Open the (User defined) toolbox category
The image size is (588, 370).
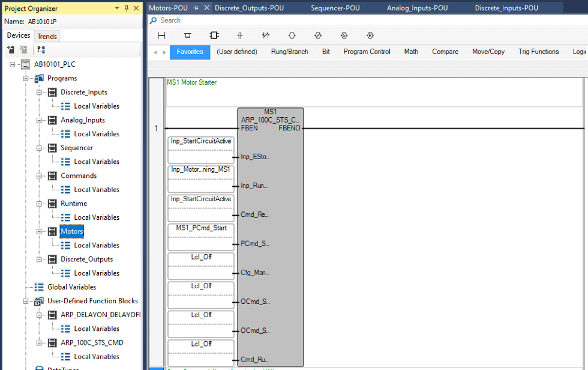237,52
